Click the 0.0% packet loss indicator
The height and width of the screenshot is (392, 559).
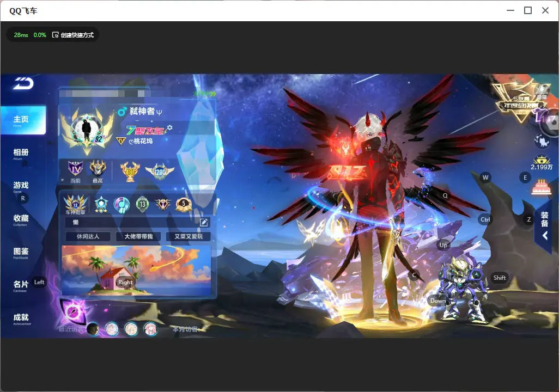click(x=40, y=35)
